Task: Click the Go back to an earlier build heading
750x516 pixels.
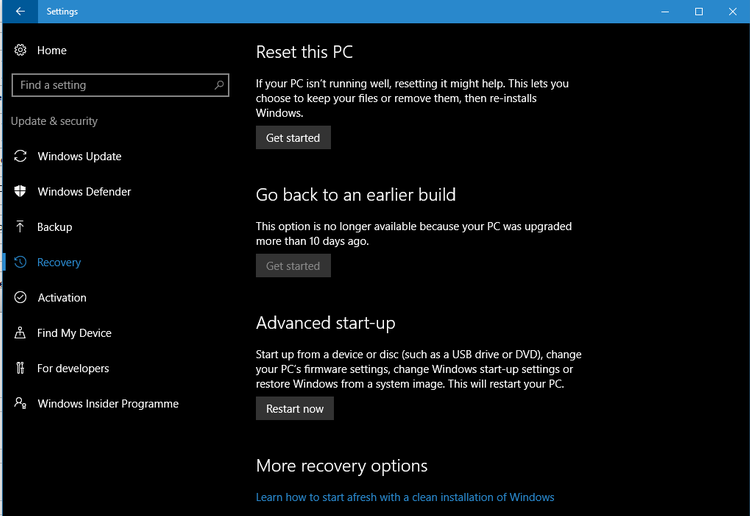Action: 355,195
